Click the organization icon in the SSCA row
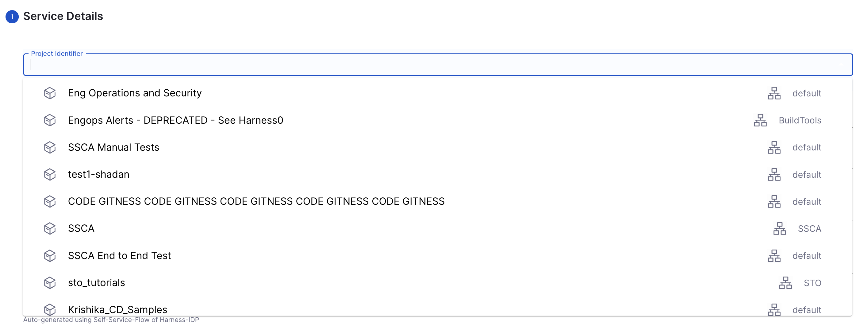868x326 pixels. (779, 229)
